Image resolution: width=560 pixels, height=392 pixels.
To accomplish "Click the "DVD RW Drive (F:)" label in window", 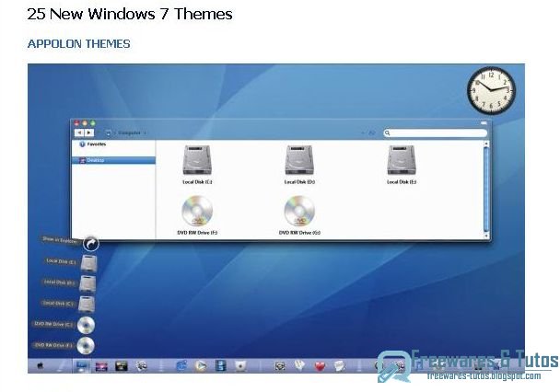I will [197, 233].
